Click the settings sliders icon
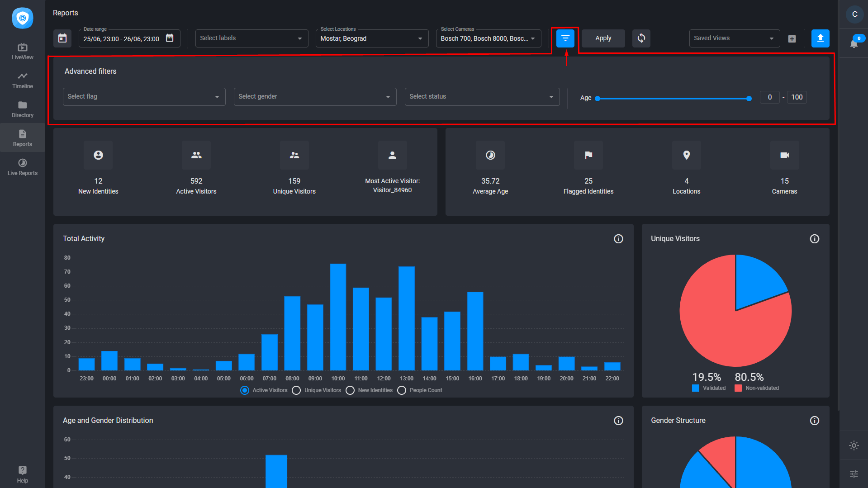868x488 pixels. click(x=854, y=474)
